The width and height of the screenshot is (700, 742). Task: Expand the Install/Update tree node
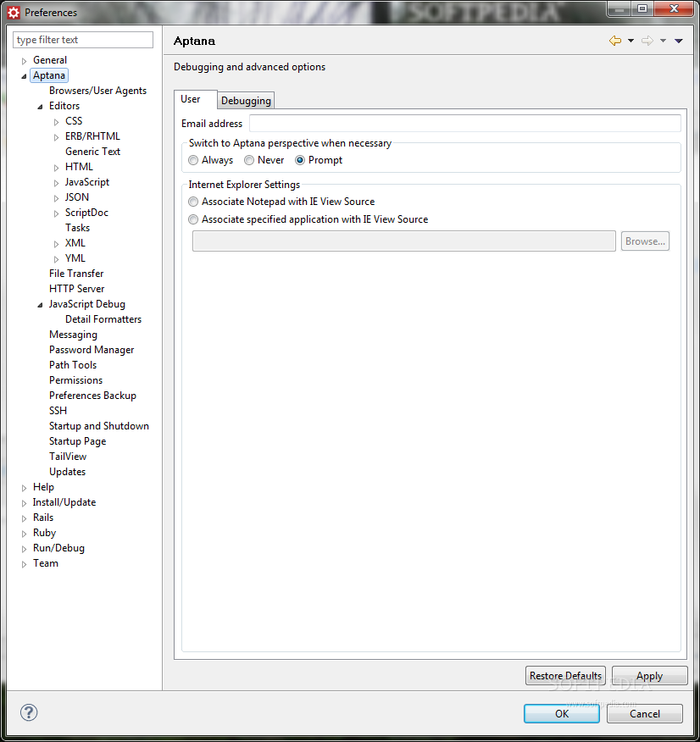[24, 503]
